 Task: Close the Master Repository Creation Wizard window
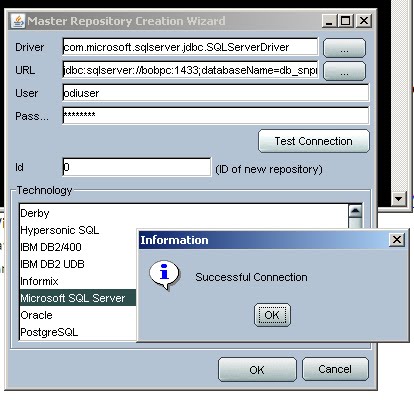pos(364,21)
